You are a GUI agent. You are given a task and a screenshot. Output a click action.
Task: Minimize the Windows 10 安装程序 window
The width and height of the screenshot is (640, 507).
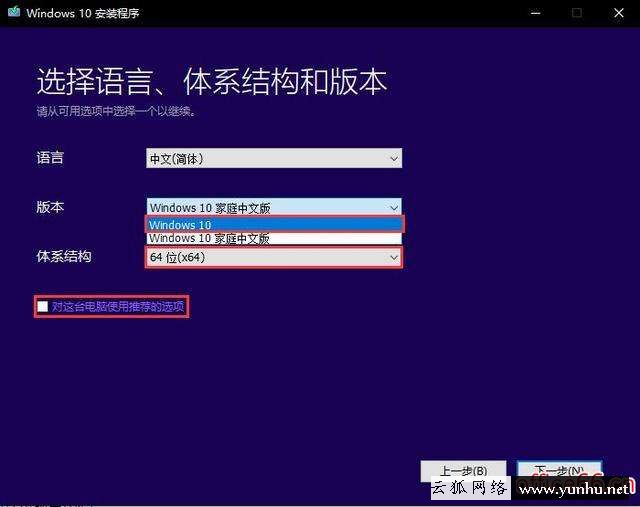click(536, 13)
